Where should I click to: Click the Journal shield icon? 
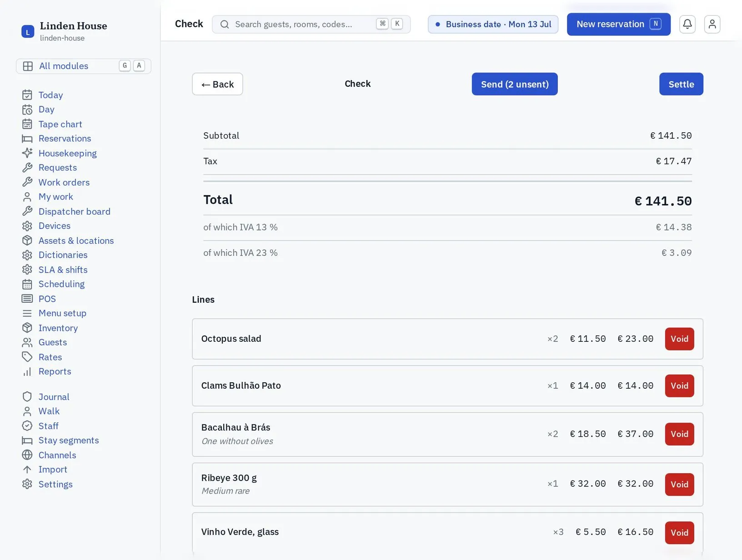pos(27,397)
